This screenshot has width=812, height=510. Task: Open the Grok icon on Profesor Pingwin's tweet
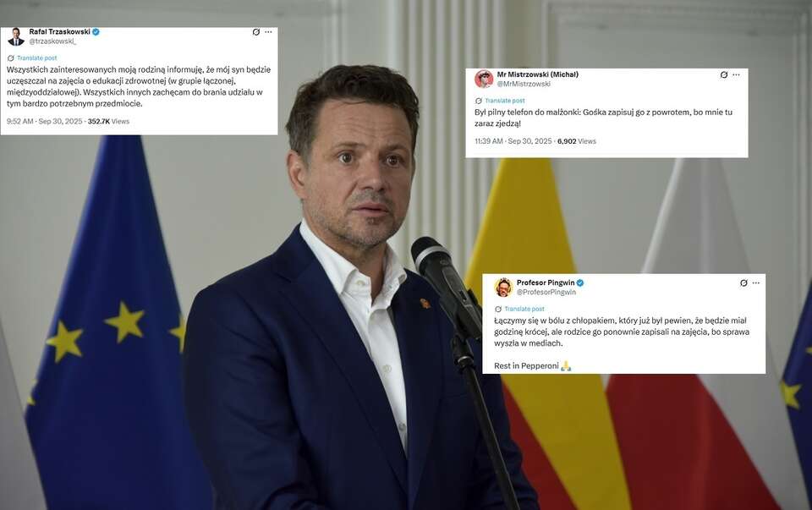[743, 283]
